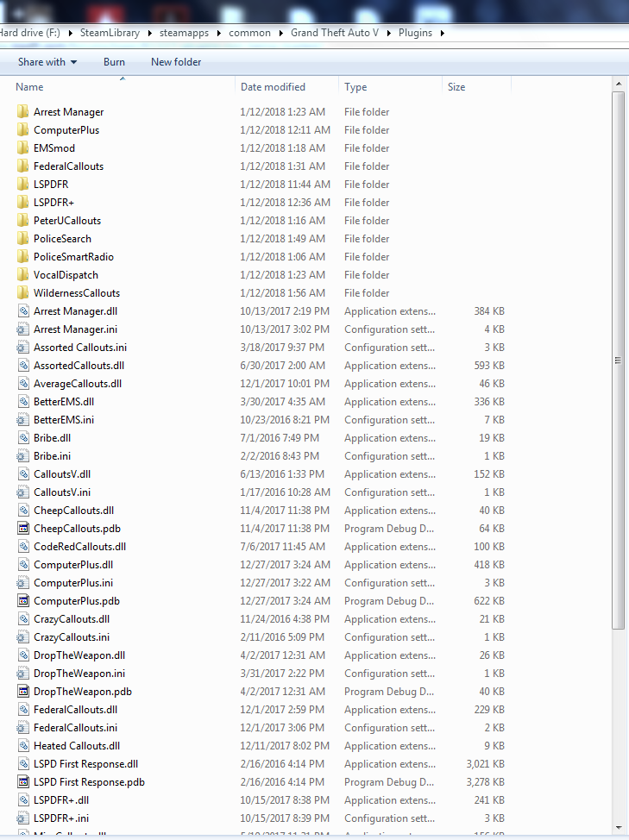629x840 pixels.
Task: Select the DropTheWeapon.dll file name
Action: pos(79,655)
